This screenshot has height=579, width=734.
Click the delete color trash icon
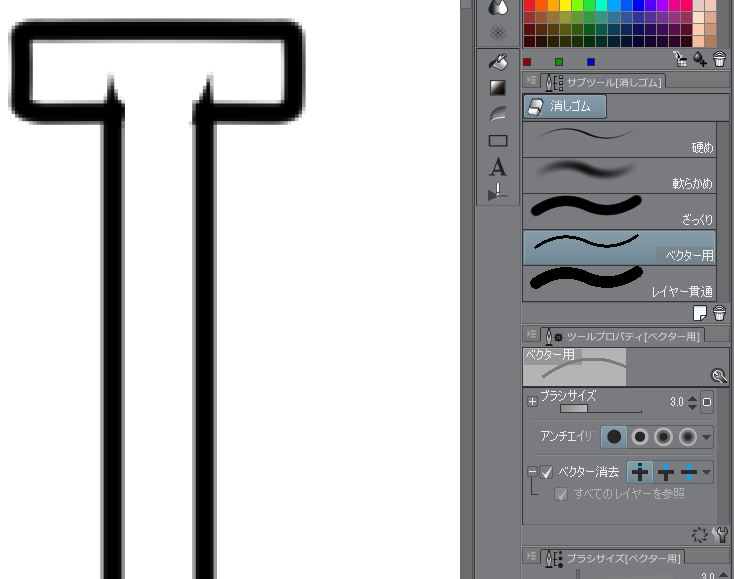pos(719,59)
